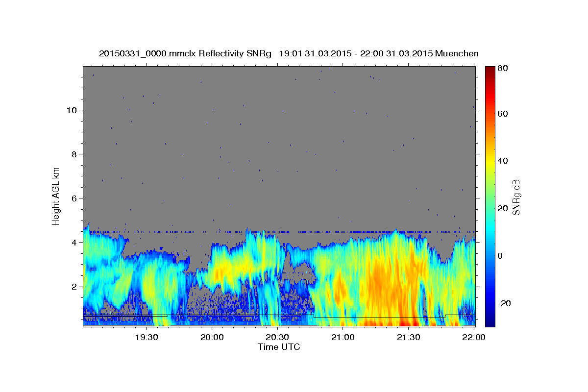Click the height tick label 4

[x=74, y=243]
